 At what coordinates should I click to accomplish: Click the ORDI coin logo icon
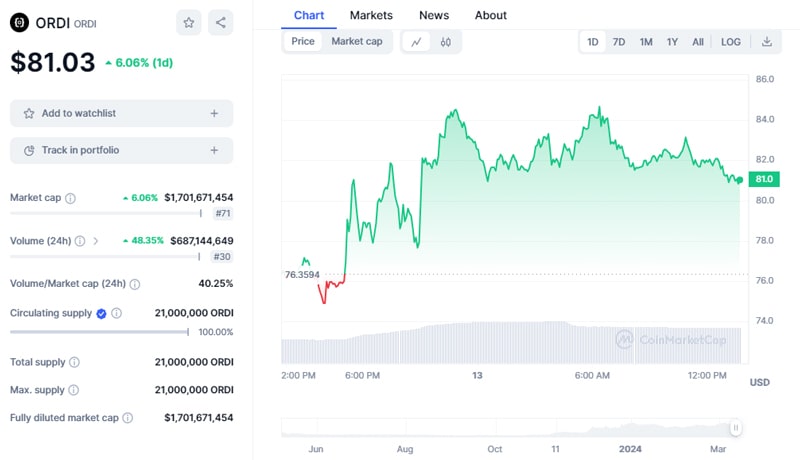click(x=19, y=22)
